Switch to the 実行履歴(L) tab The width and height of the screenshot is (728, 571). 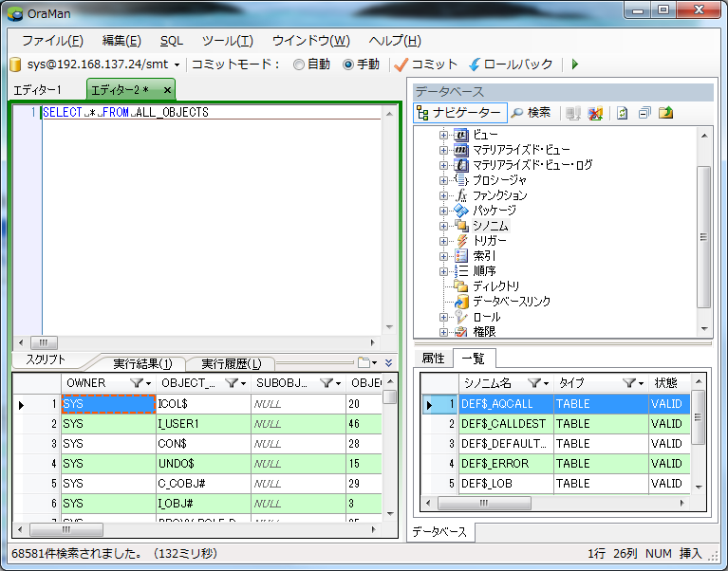coord(232,363)
